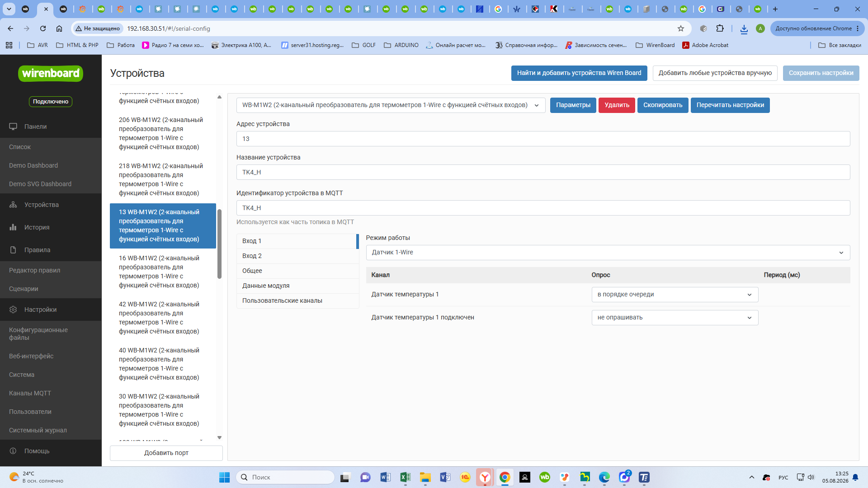Screen dimensions: 868x488
Task: Open 1C from the taskbar
Action: pyautogui.click(x=465, y=477)
